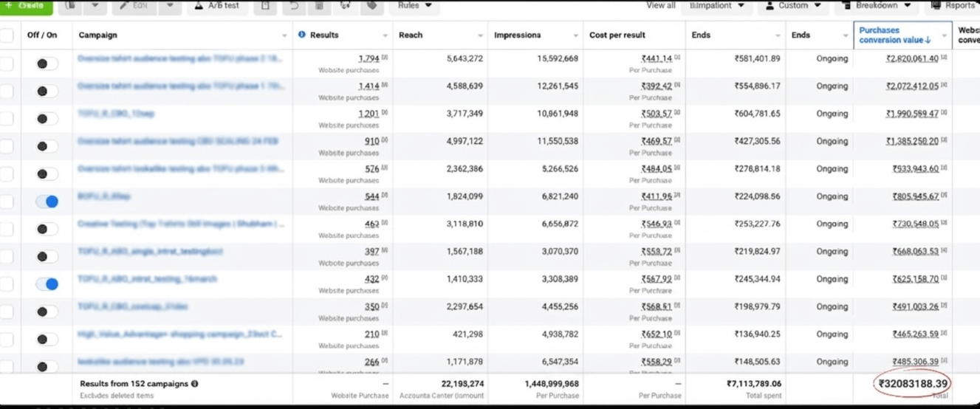Click the Duplicate campaign icon in toolbar
Viewport: 980px width, 409px height.
(x=71, y=6)
